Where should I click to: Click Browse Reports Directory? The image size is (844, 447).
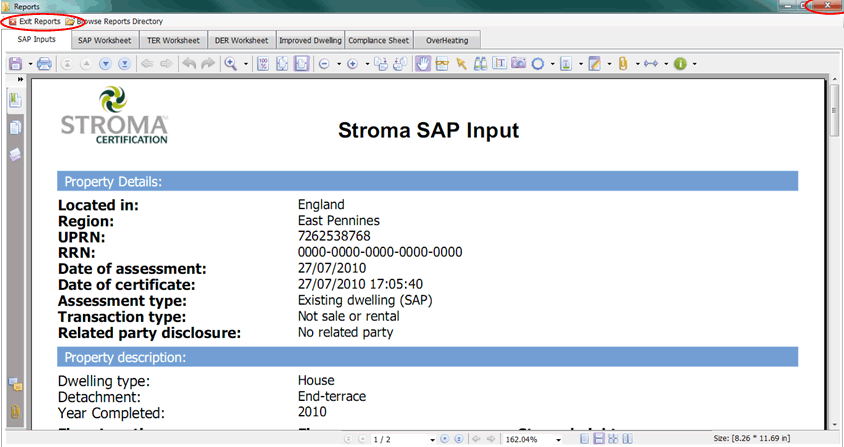114,22
